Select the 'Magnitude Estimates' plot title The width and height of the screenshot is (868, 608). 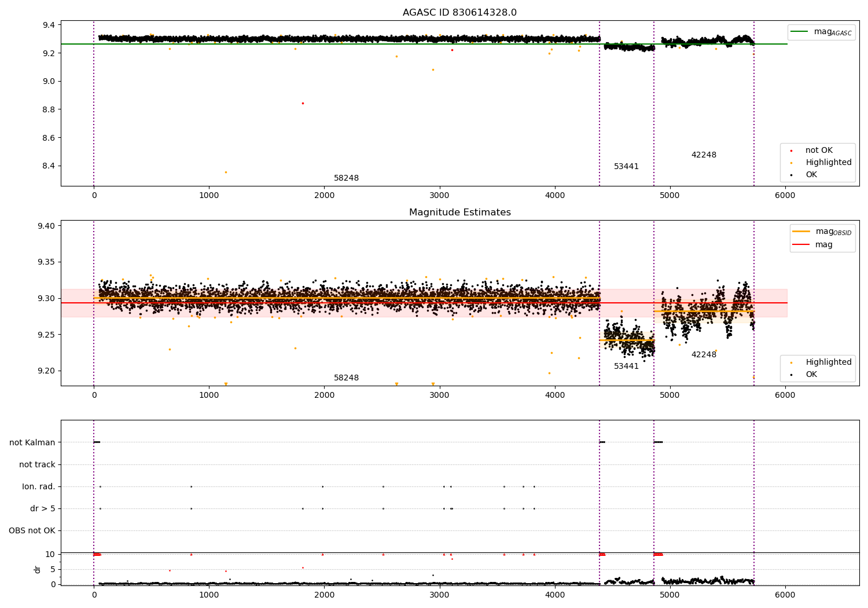459,213
